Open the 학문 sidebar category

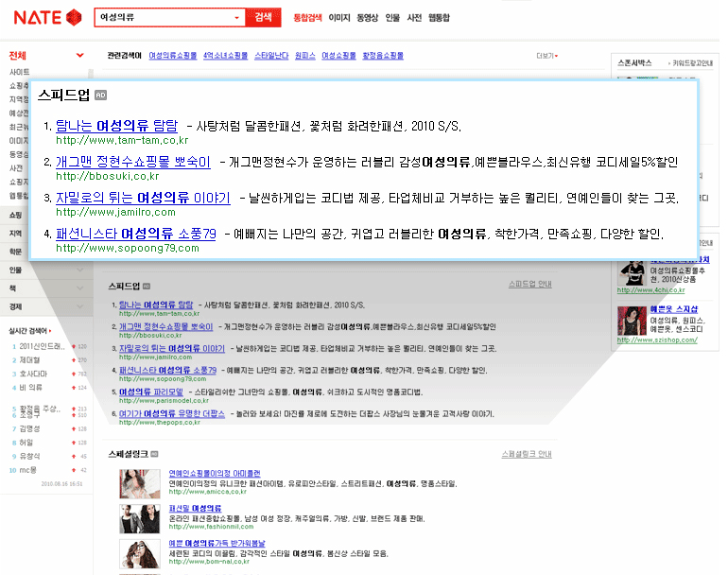click(x=15, y=252)
